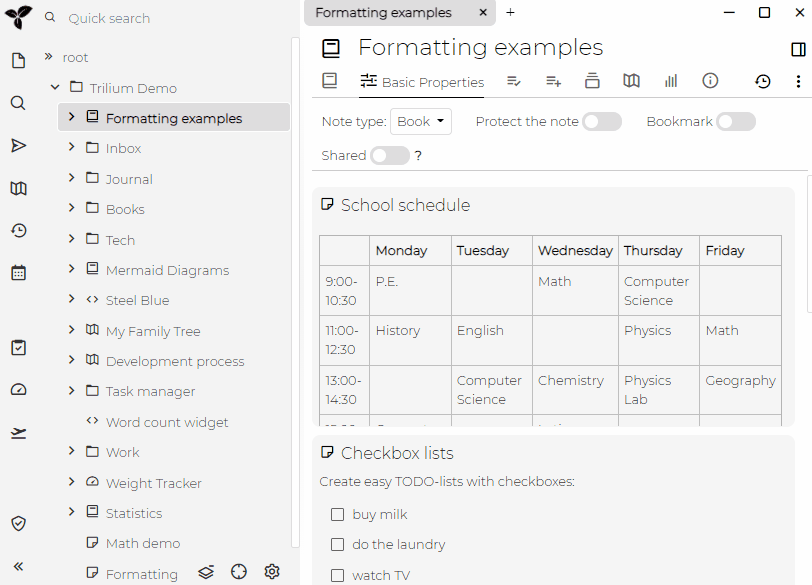Open the Math demo note in tree
812x585 pixels.
pyautogui.click(x=143, y=543)
